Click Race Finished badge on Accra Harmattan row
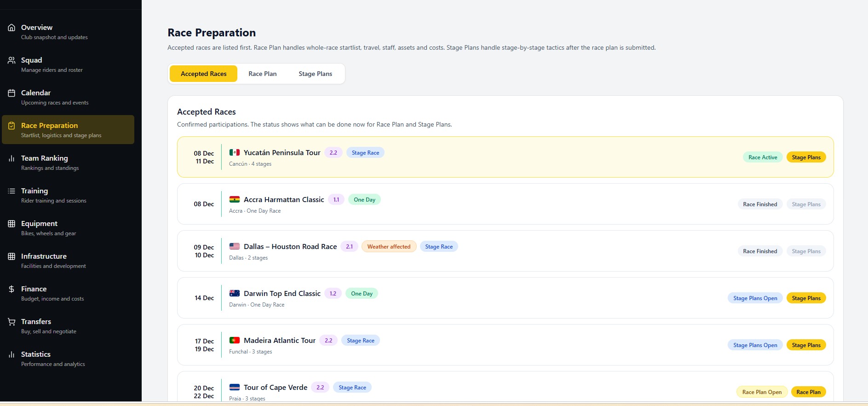868x406 pixels. pyautogui.click(x=760, y=204)
